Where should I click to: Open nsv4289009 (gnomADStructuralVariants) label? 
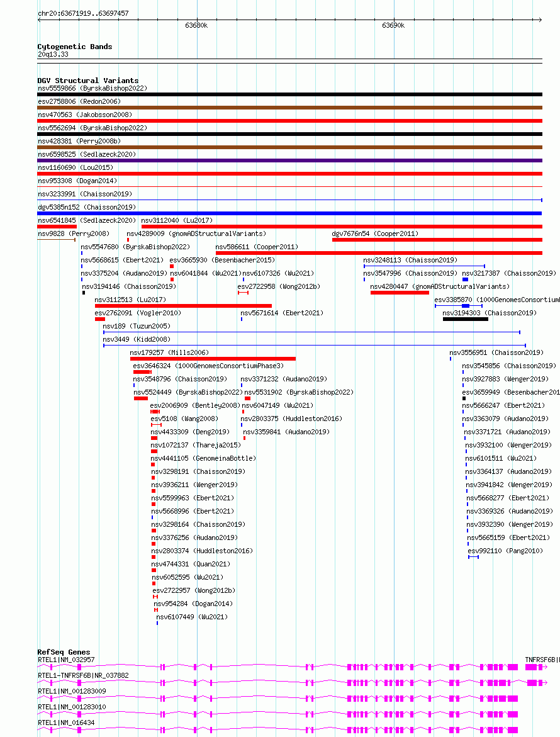(x=196, y=233)
